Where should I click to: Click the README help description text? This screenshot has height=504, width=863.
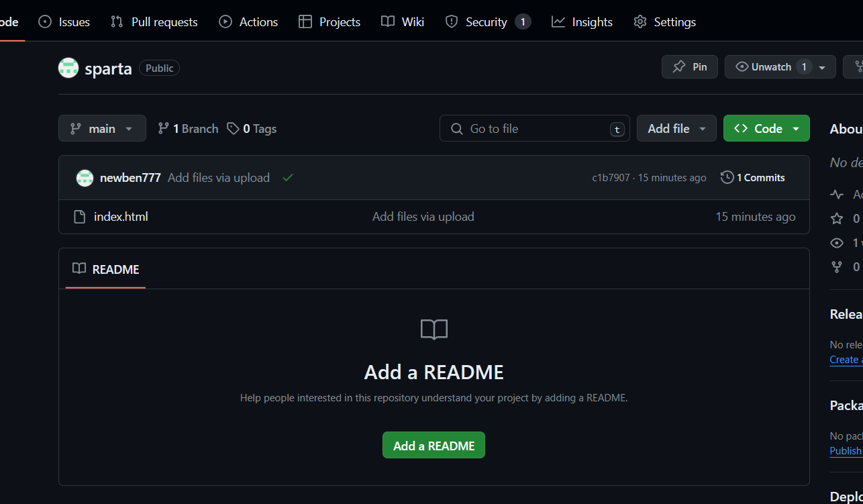click(x=434, y=397)
